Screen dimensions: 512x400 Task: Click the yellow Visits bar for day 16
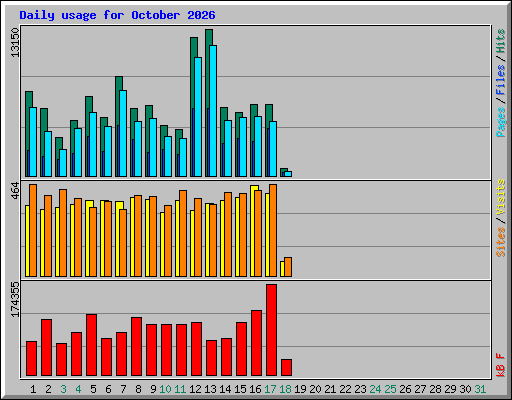click(252, 231)
